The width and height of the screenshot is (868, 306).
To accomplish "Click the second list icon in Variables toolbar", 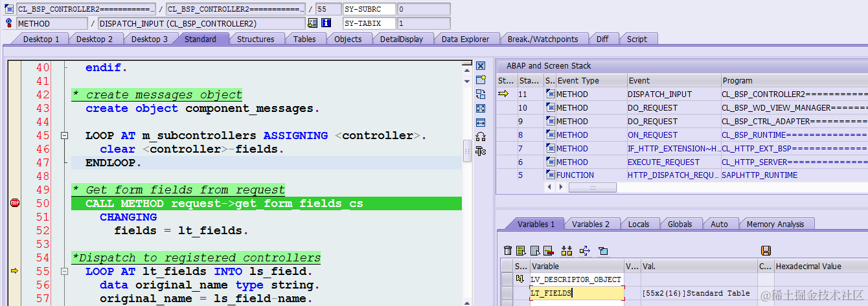I will pos(535,250).
